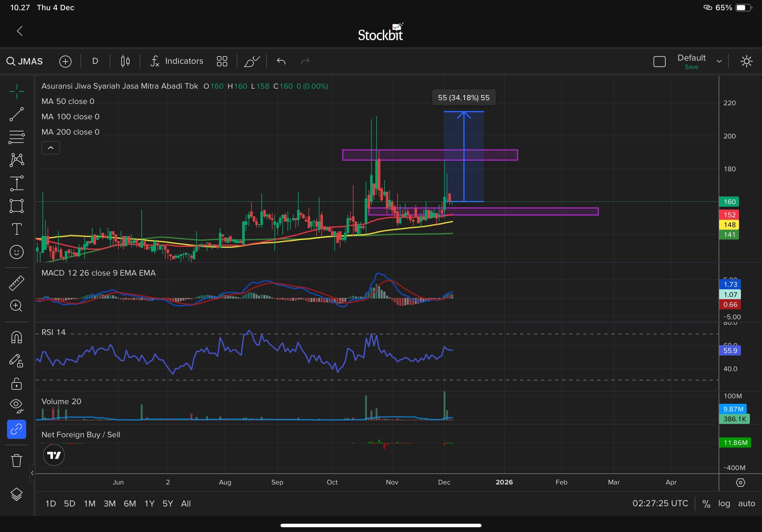The image size is (762, 532).
Task: Toggle the magnet snap mode
Action: [17, 337]
